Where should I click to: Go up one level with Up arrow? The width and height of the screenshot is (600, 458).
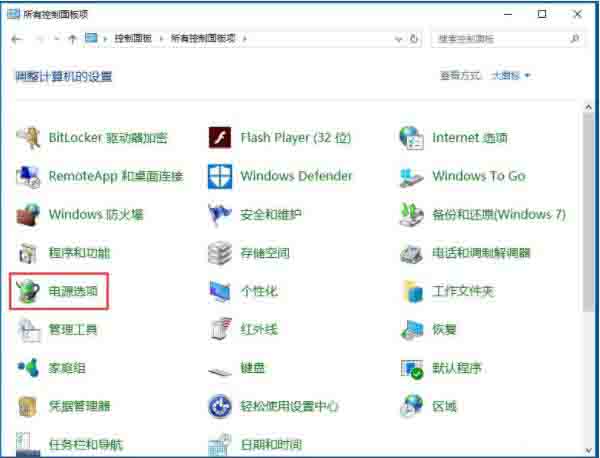[72, 39]
